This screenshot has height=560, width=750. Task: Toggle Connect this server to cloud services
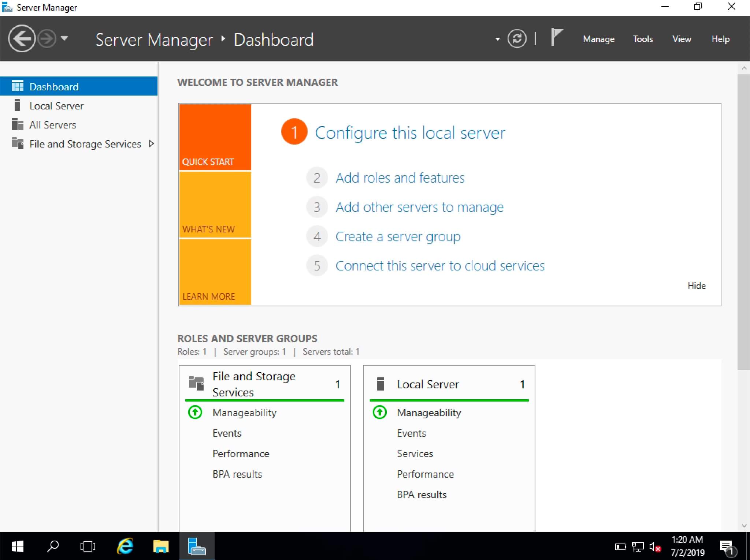click(x=440, y=266)
